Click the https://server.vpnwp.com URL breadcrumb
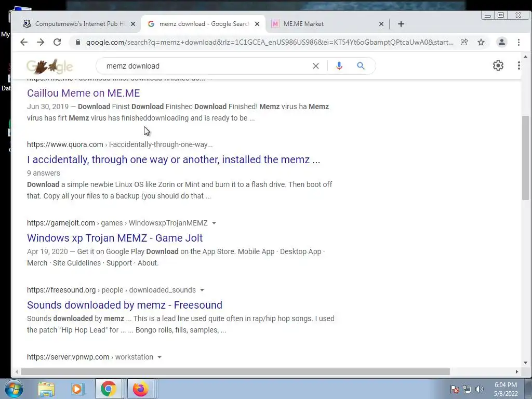Viewport: 532px width, 399px height. (68, 357)
